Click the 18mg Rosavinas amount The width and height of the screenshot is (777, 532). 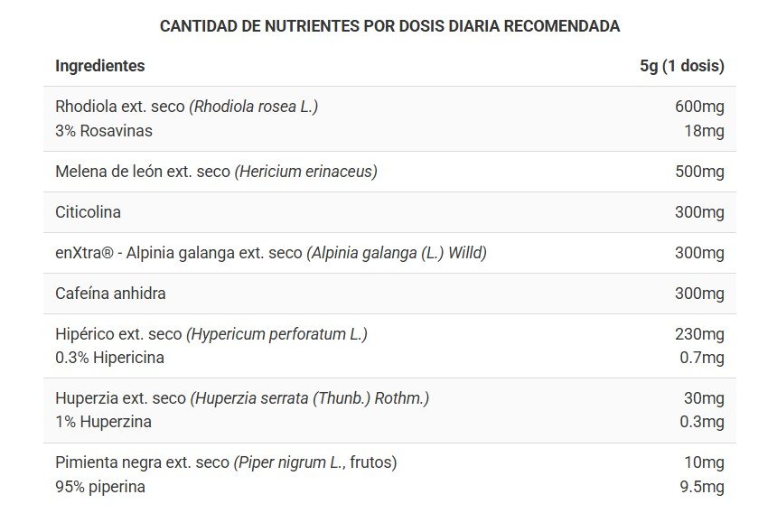pos(704,131)
